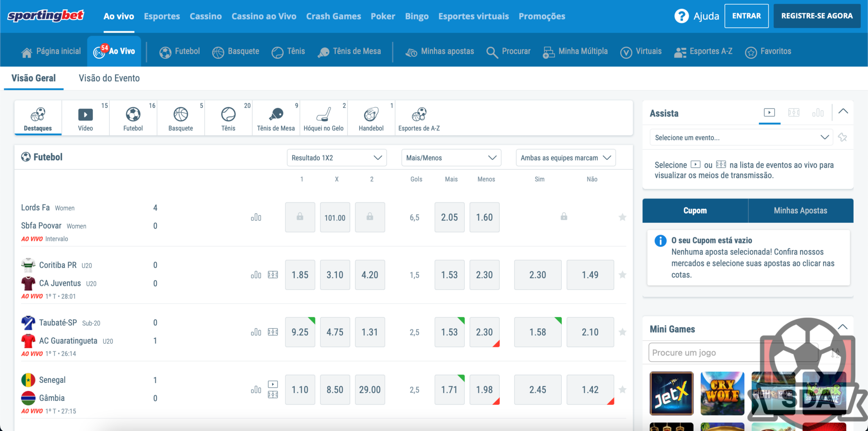The image size is (868, 431).
Task: Open the Resultado 1X2 dropdown
Action: point(337,157)
